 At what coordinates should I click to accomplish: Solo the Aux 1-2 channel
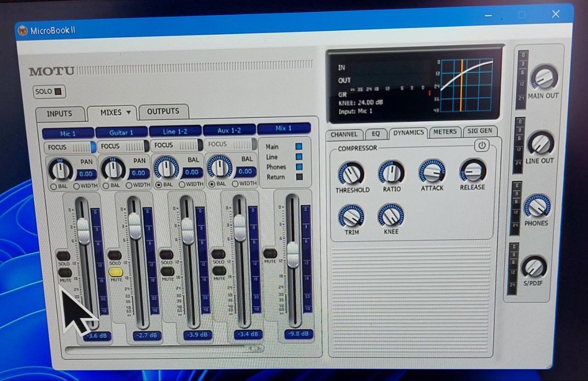pyautogui.click(x=218, y=254)
